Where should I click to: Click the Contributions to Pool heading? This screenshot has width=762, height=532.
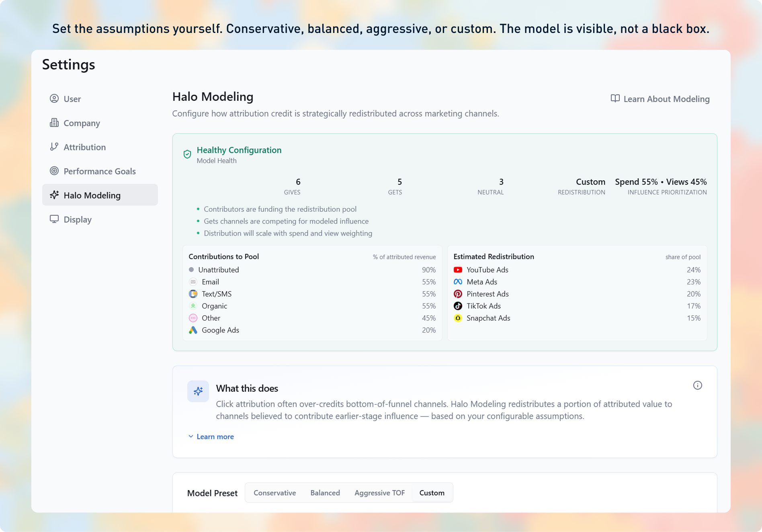[223, 256]
